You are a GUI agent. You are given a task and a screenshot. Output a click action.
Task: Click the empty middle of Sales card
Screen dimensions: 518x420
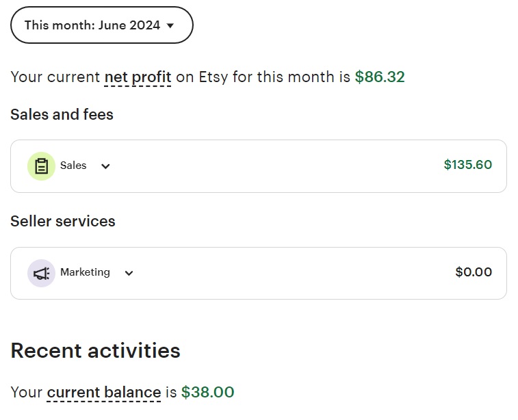coord(274,166)
